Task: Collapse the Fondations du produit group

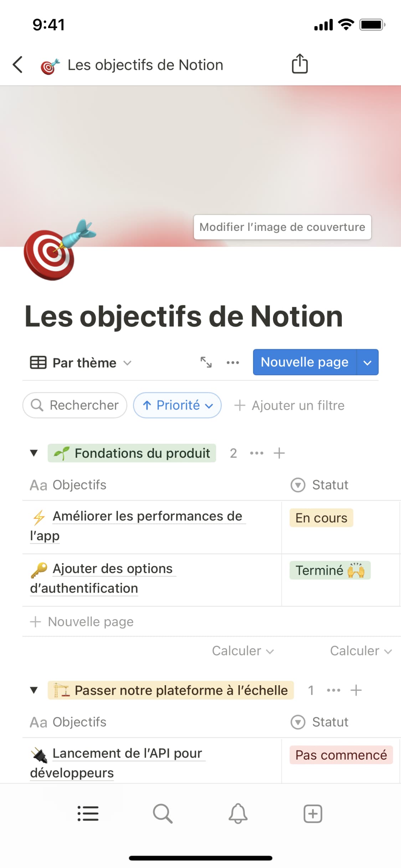Action: click(34, 453)
